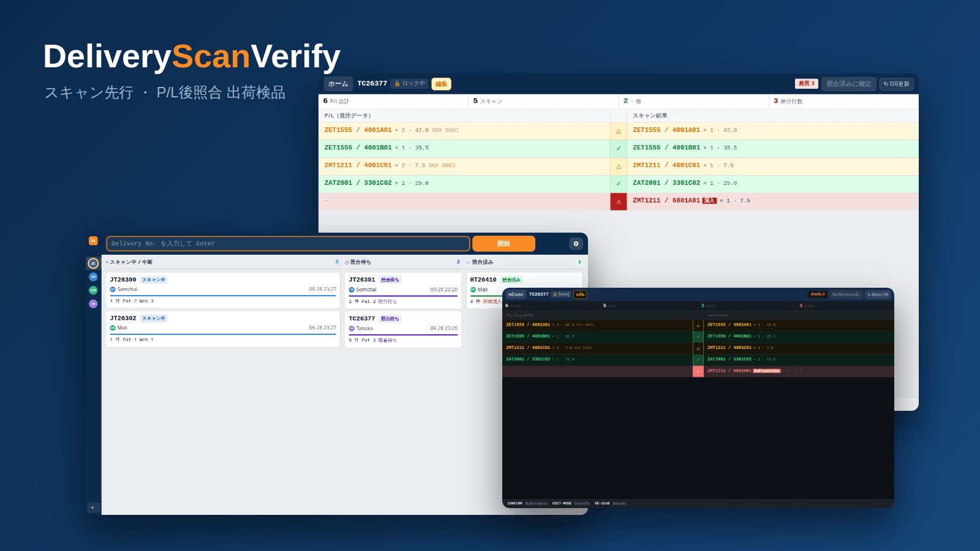The height and width of the screenshot is (551, 980).
Task: Filter by the SO user avatar
Action: [93, 277]
